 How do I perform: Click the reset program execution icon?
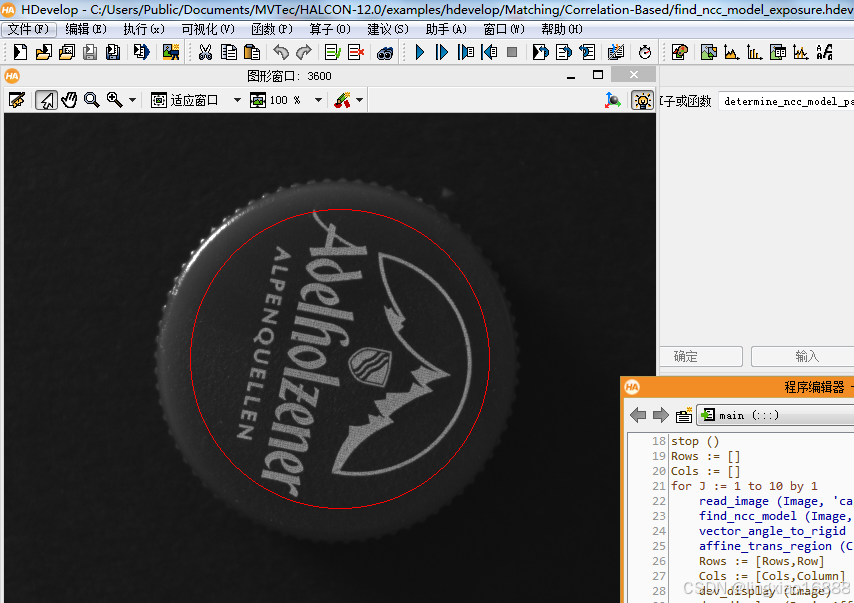(x=587, y=52)
